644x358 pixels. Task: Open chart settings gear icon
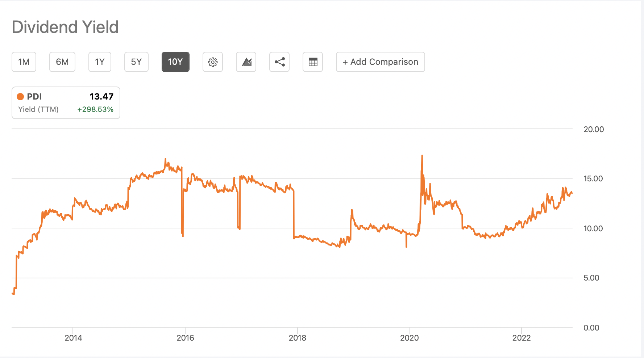coord(213,62)
